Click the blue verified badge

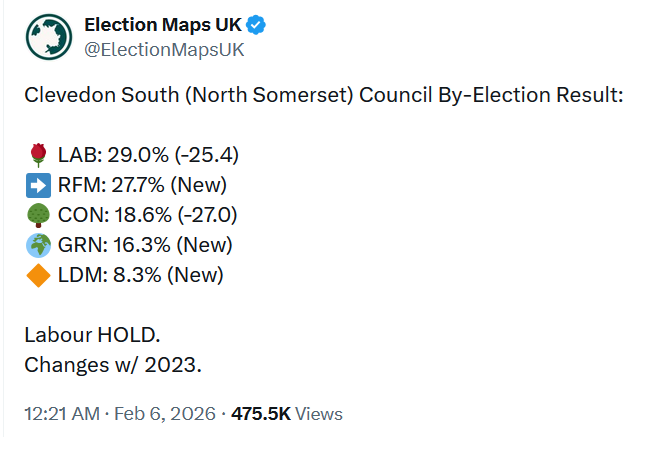258,25
